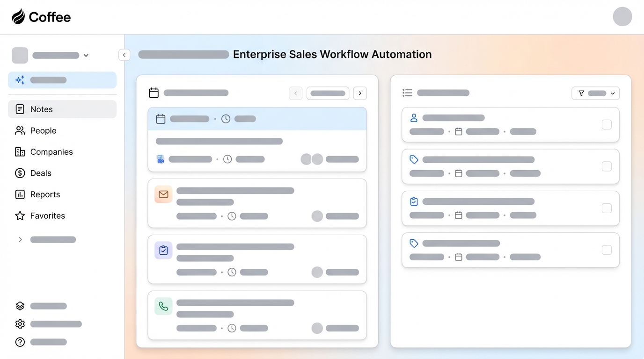The height and width of the screenshot is (359, 644).
Task: Check the second task in the right panel
Action: tap(607, 166)
